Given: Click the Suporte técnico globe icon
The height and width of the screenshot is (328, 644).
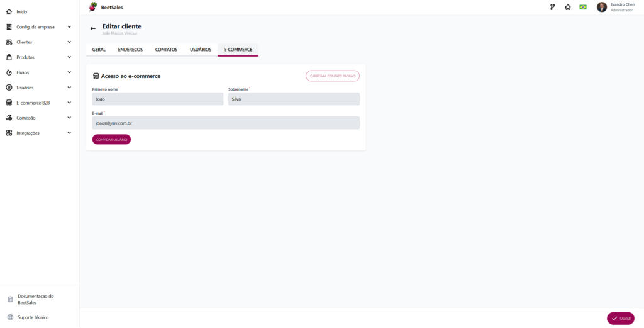Looking at the screenshot, I should tap(10, 317).
